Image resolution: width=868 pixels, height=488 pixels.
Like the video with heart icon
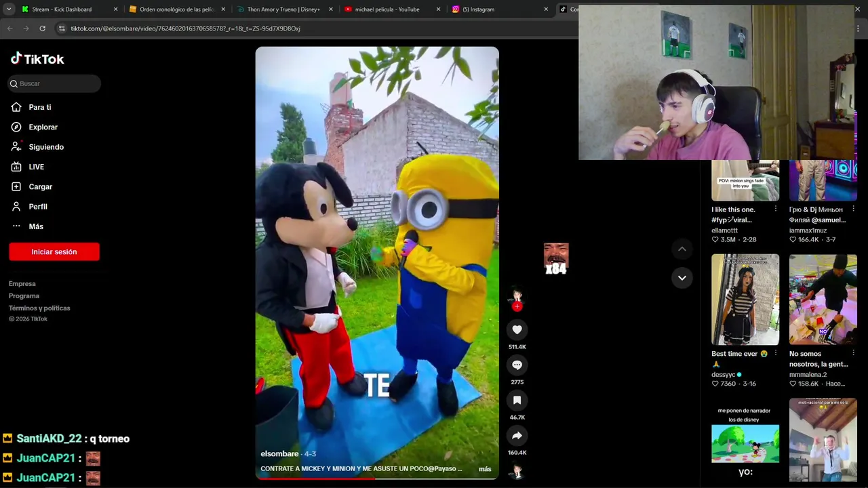pos(517,329)
